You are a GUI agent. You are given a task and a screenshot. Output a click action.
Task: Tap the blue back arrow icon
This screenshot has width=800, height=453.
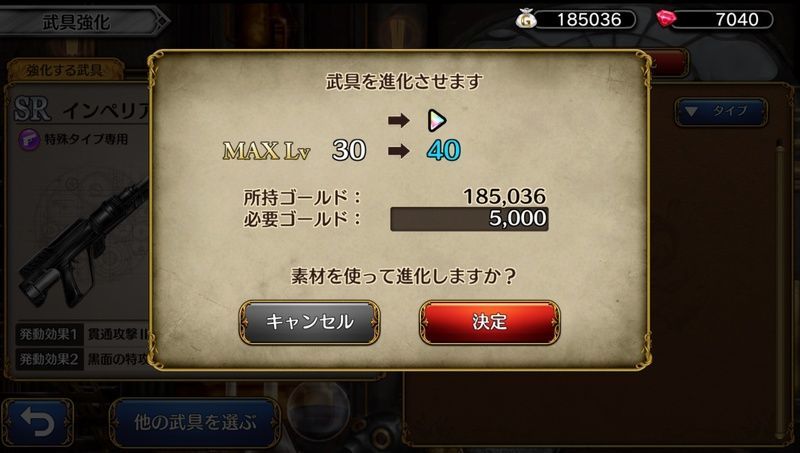(37, 423)
